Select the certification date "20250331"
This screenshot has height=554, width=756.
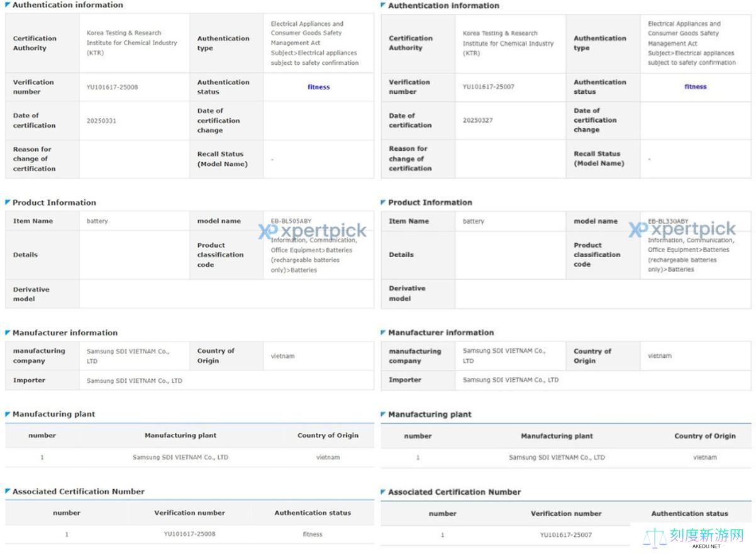tap(101, 121)
